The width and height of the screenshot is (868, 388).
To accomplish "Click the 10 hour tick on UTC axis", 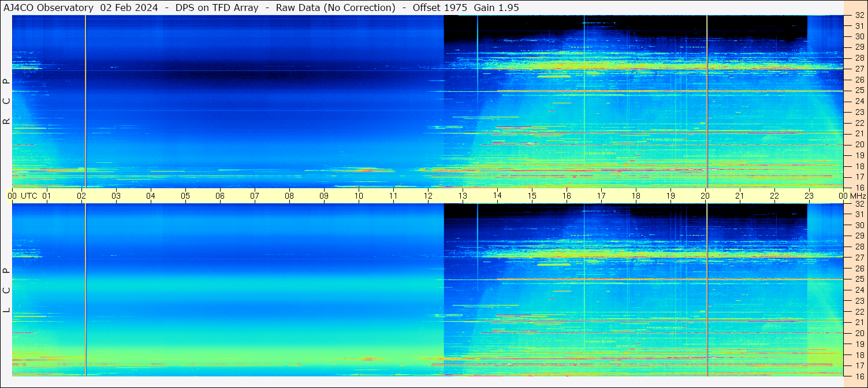I will tap(359, 196).
